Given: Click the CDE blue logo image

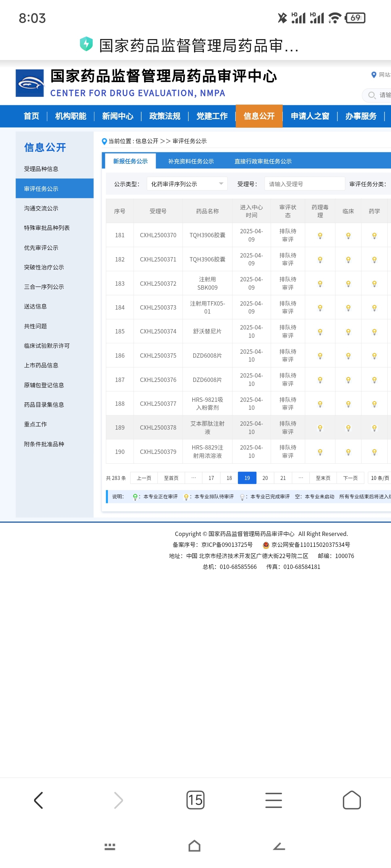Looking at the screenshot, I should point(30,83).
